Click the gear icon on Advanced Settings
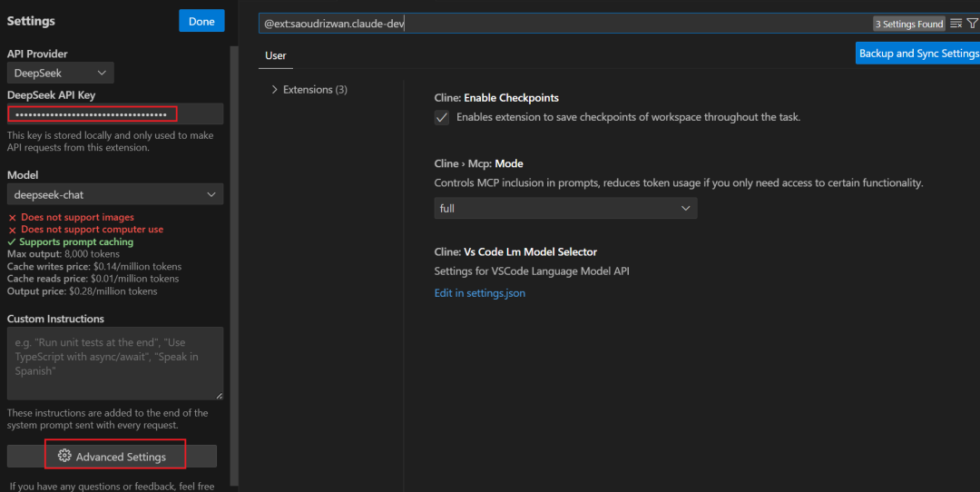Viewport: 980px width, 492px height. point(64,456)
